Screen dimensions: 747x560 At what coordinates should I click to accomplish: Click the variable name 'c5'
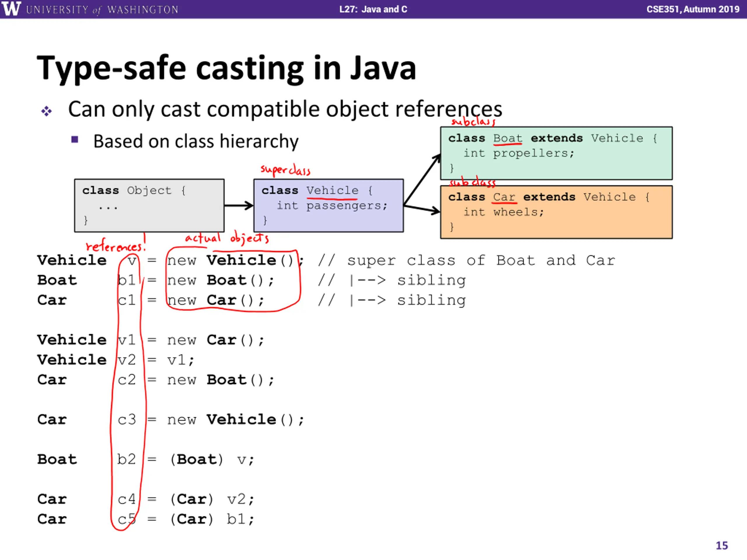pos(127,519)
